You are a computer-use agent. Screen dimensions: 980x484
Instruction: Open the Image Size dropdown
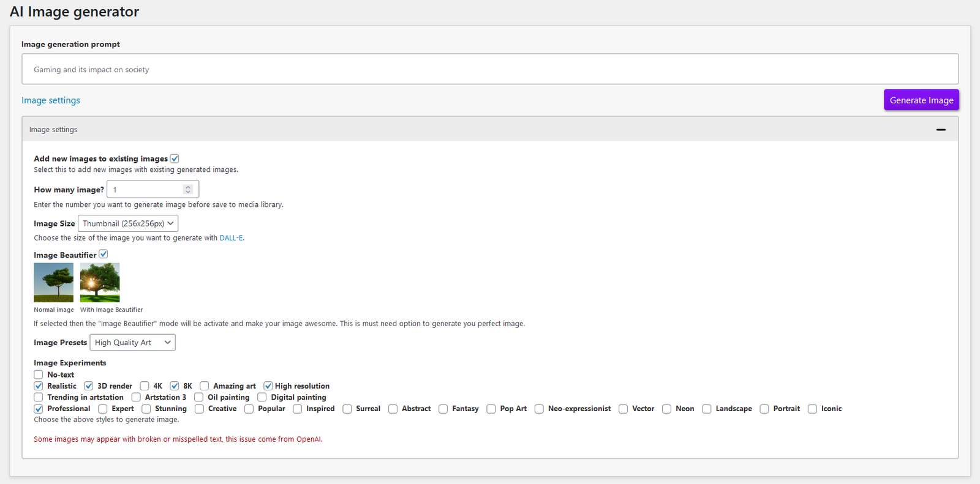pos(128,223)
